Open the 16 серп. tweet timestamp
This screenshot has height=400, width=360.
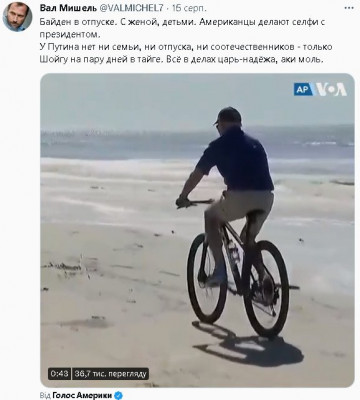coord(189,8)
